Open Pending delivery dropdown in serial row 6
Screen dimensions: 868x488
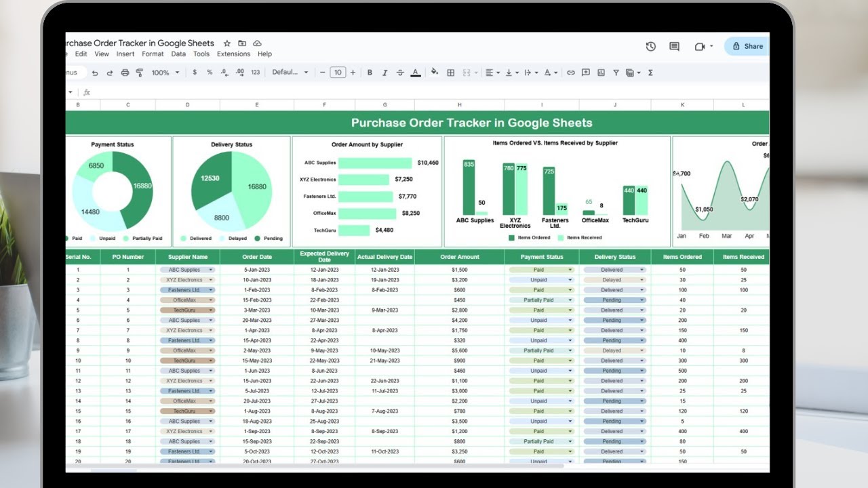point(642,321)
